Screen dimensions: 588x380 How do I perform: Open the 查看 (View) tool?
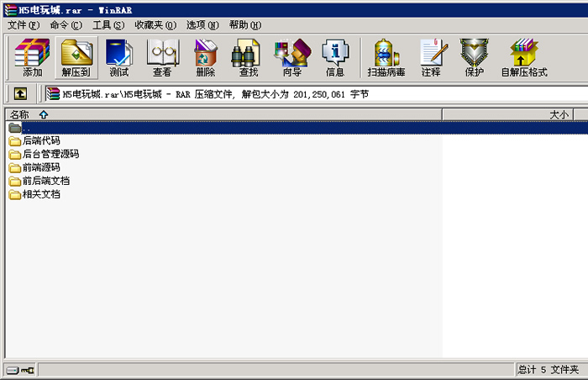coord(162,57)
